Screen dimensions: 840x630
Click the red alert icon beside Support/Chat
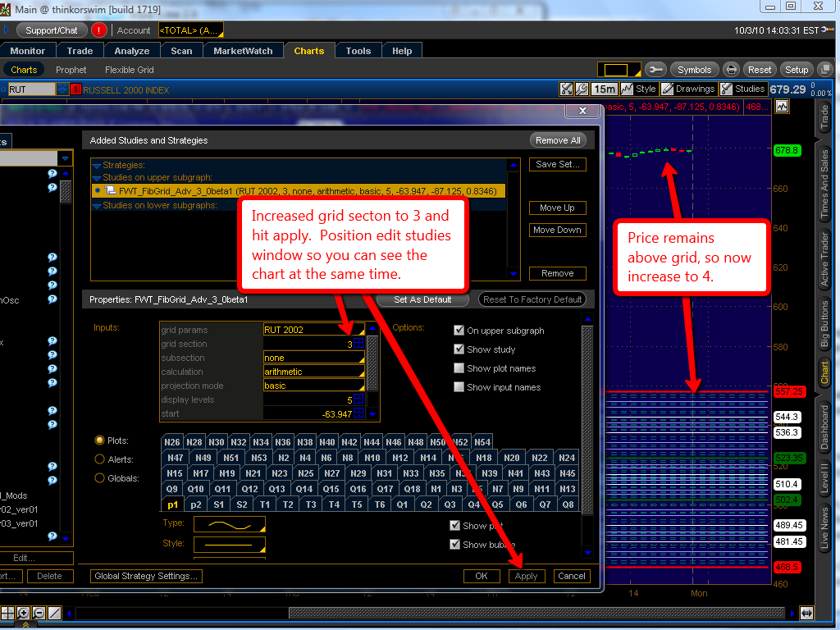[x=99, y=30]
